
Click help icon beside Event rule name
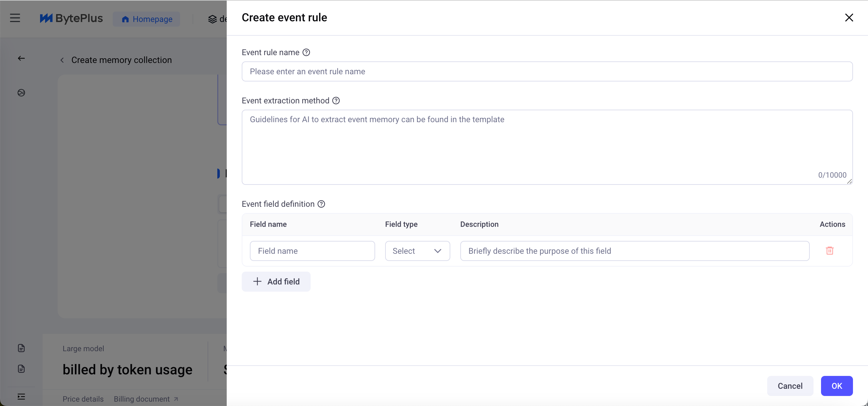(306, 53)
